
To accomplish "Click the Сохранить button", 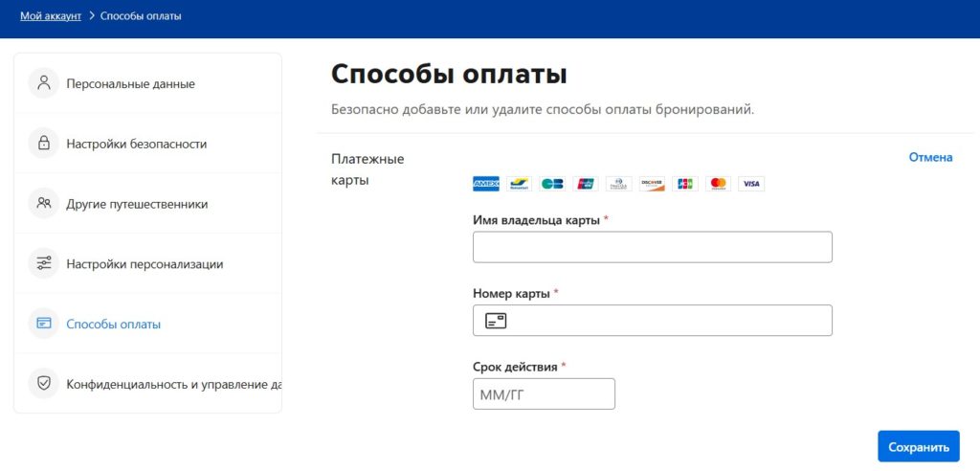I will point(918,447).
